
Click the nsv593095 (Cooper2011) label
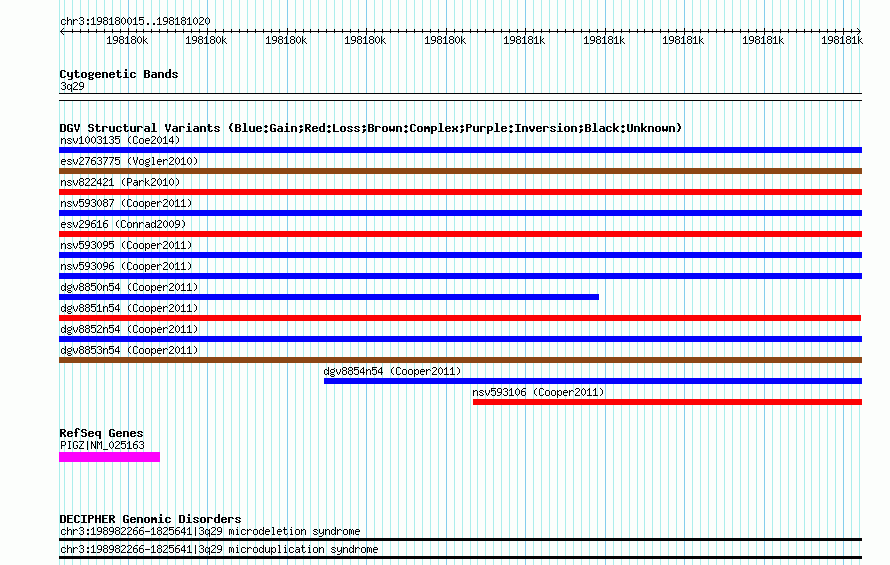(126, 245)
